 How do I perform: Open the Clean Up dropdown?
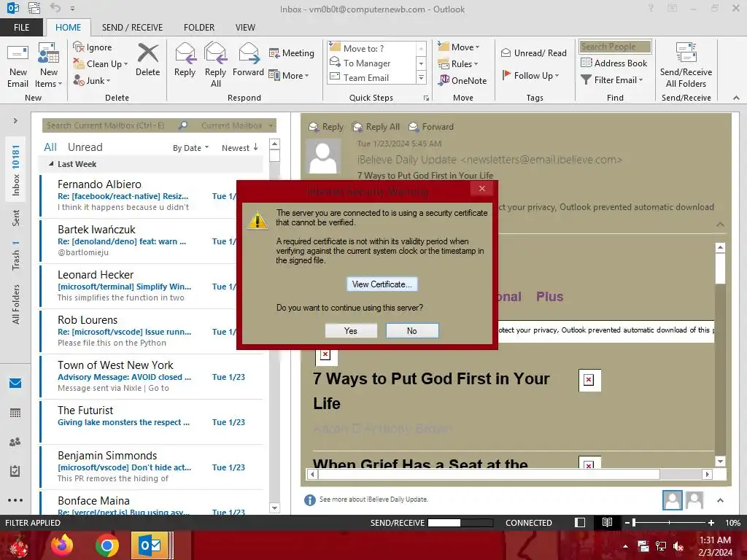coord(101,64)
